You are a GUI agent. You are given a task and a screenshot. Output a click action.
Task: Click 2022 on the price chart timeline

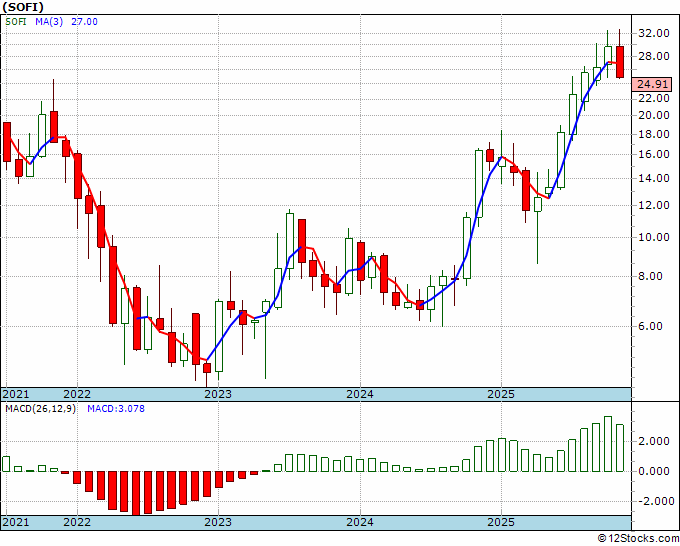point(77,394)
